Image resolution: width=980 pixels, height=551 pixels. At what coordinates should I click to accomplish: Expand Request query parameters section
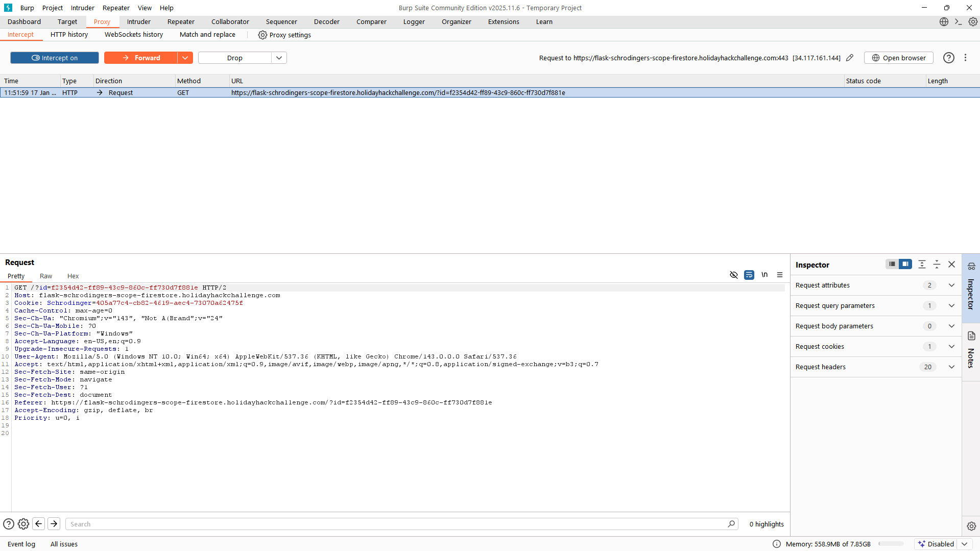(x=876, y=305)
